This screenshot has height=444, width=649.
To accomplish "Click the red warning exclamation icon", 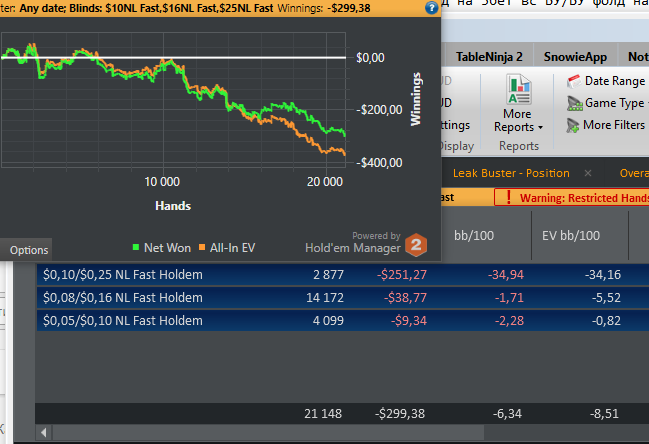I will click(x=509, y=197).
